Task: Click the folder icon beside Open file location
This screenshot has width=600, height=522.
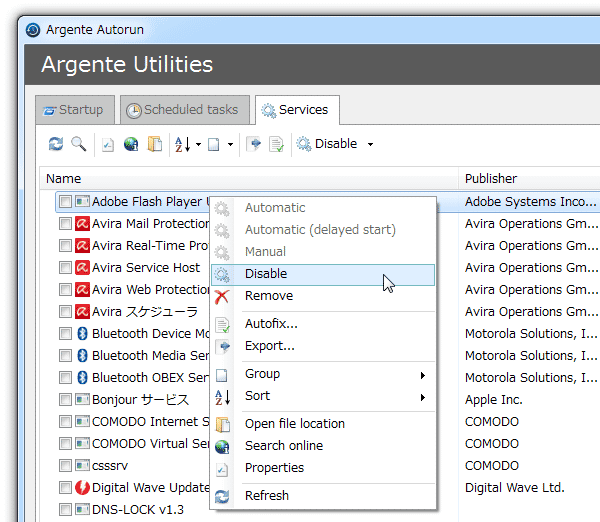Action: click(222, 424)
